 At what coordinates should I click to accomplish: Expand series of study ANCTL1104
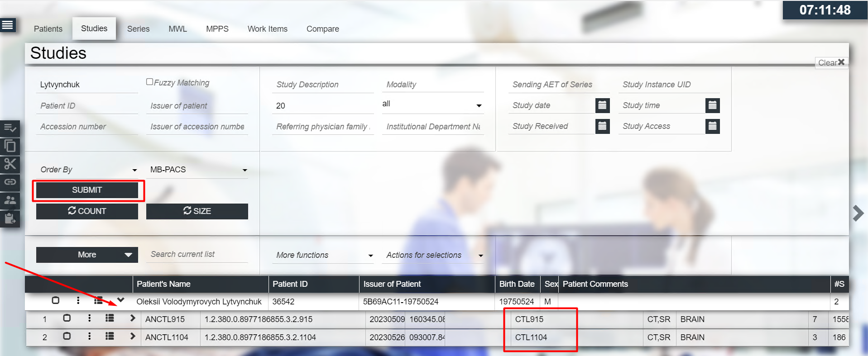point(132,336)
